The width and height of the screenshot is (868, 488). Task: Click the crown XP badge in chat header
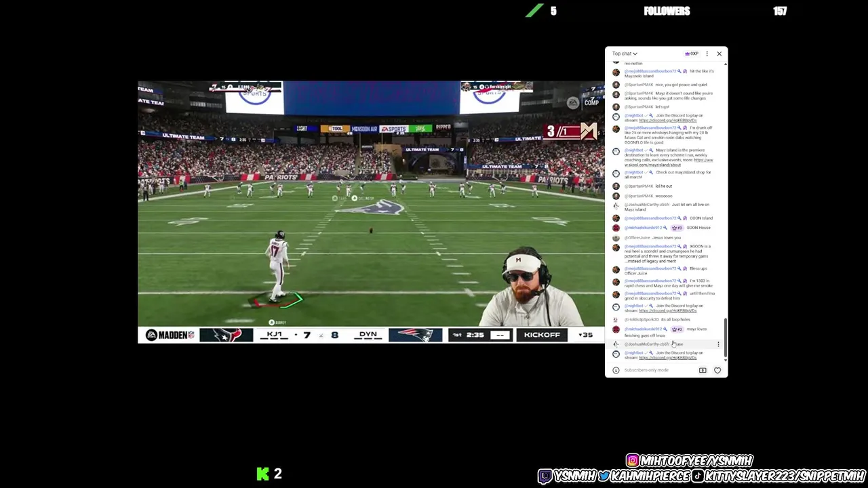pyautogui.click(x=692, y=54)
